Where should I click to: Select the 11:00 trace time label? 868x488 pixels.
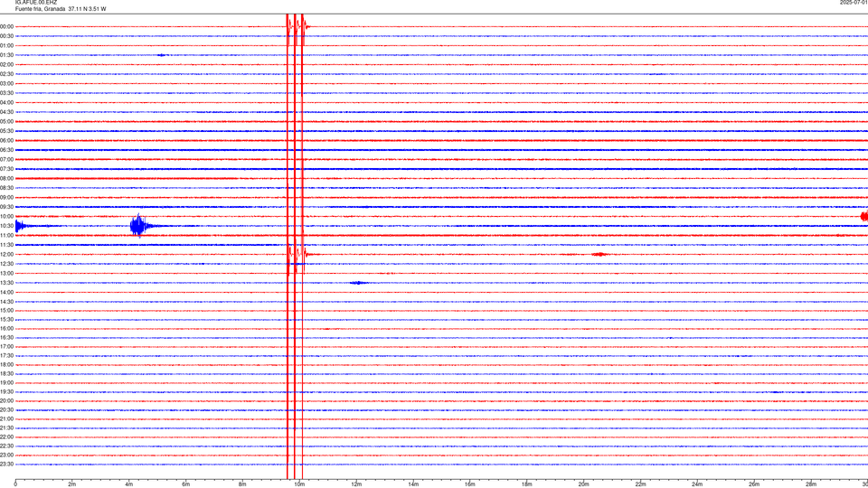(6, 236)
